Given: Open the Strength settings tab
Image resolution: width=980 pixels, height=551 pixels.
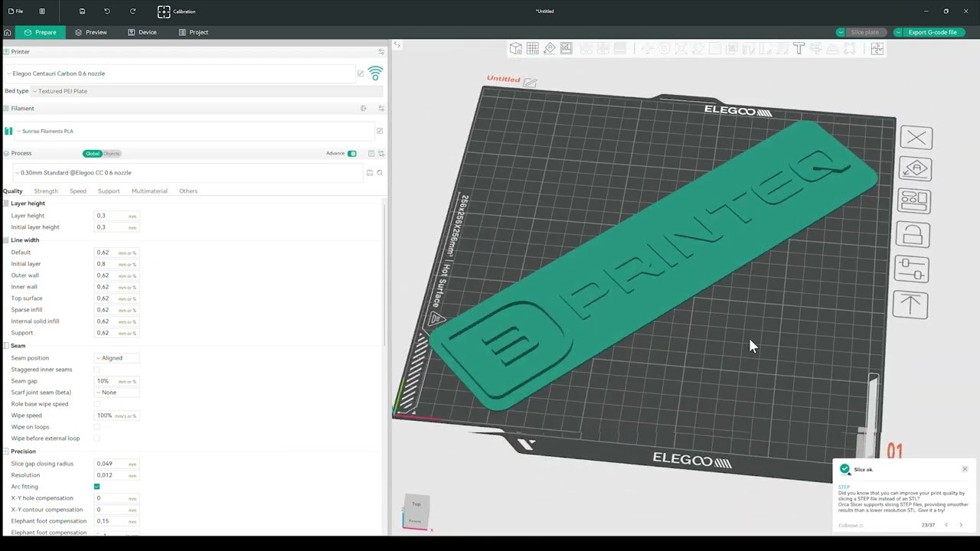Looking at the screenshot, I should click(x=45, y=191).
